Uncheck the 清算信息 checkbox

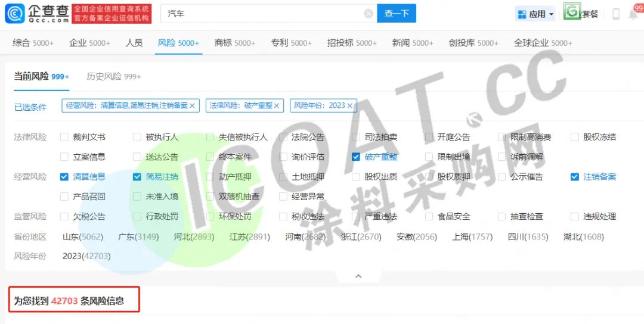(64, 176)
